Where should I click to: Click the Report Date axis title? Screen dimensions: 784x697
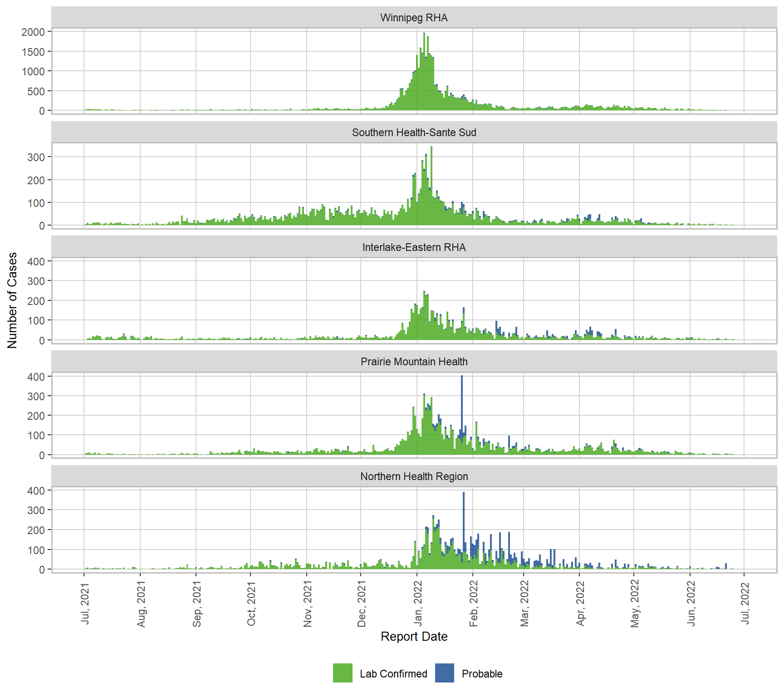414,636
